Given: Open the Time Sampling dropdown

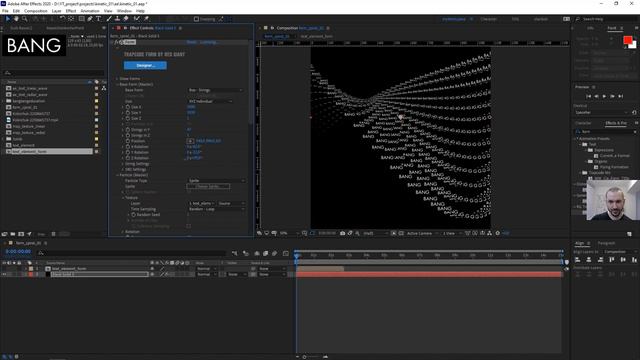Looking at the screenshot, I should click(x=216, y=209).
